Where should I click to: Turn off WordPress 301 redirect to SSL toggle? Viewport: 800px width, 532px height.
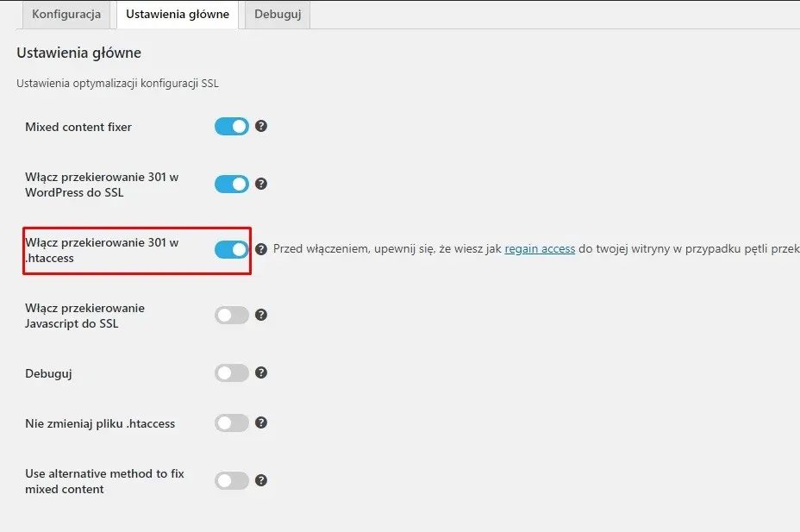[231, 184]
